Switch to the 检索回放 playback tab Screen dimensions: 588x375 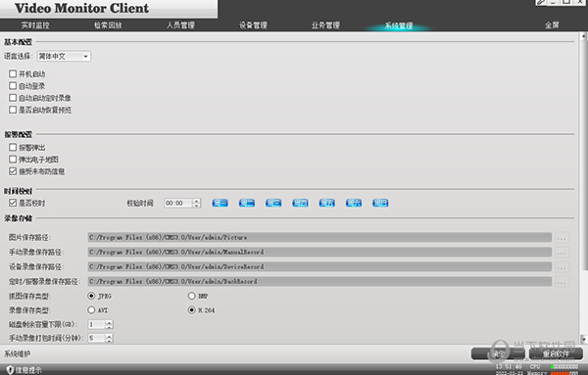pyautogui.click(x=108, y=25)
